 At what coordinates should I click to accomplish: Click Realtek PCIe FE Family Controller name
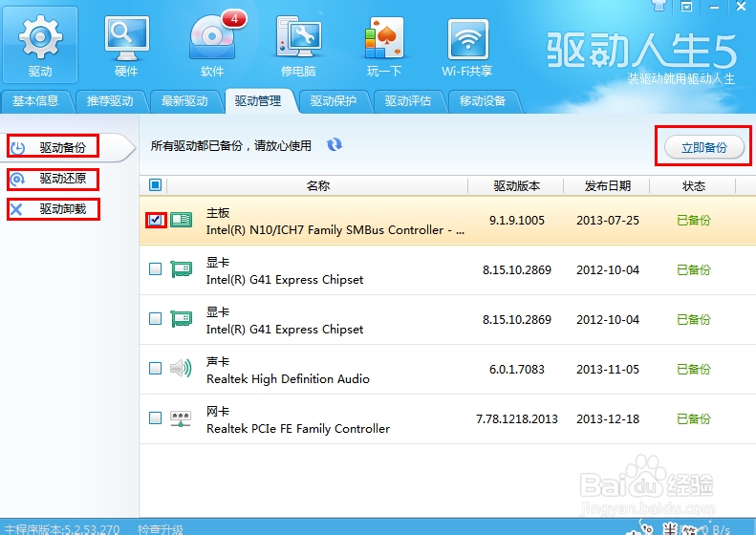click(x=298, y=429)
